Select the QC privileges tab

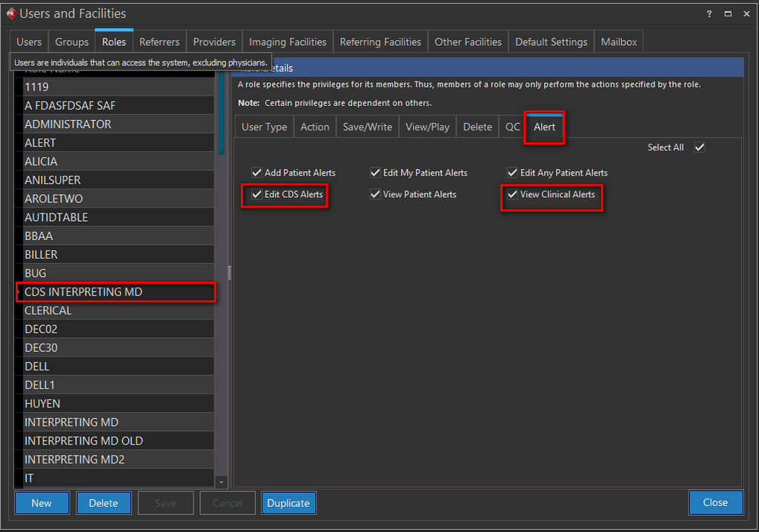click(513, 127)
